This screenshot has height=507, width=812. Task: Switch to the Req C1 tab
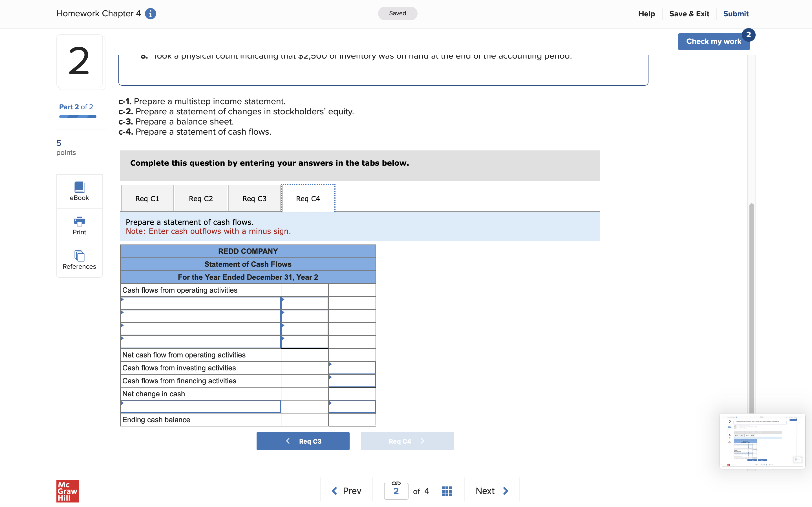[147, 199]
